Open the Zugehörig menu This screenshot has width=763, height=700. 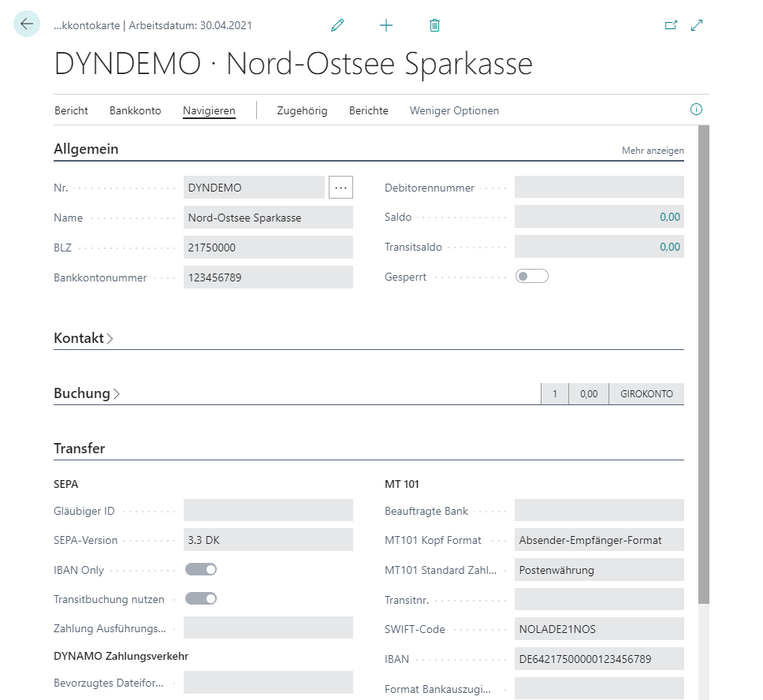click(x=302, y=110)
